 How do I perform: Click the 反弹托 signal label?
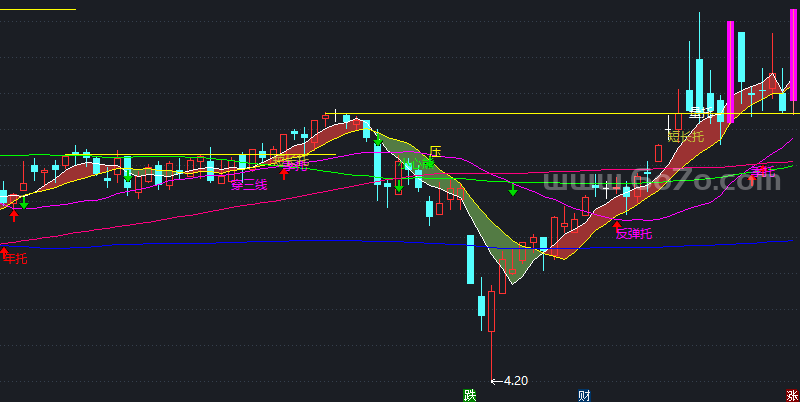[x=634, y=235]
